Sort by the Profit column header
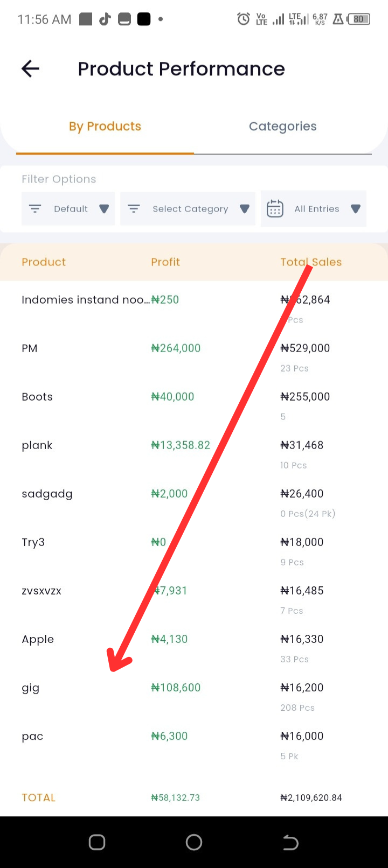This screenshot has width=388, height=868. tap(165, 262)
